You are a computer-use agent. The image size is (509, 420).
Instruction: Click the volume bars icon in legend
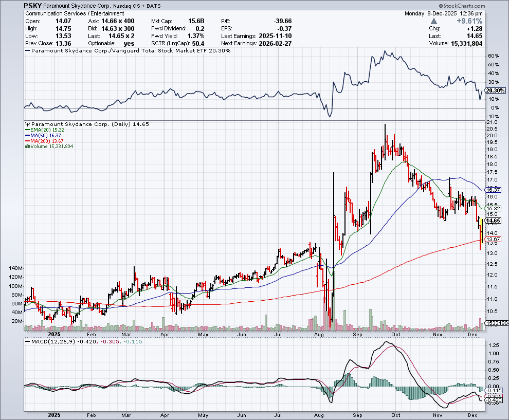click(27, 147)
